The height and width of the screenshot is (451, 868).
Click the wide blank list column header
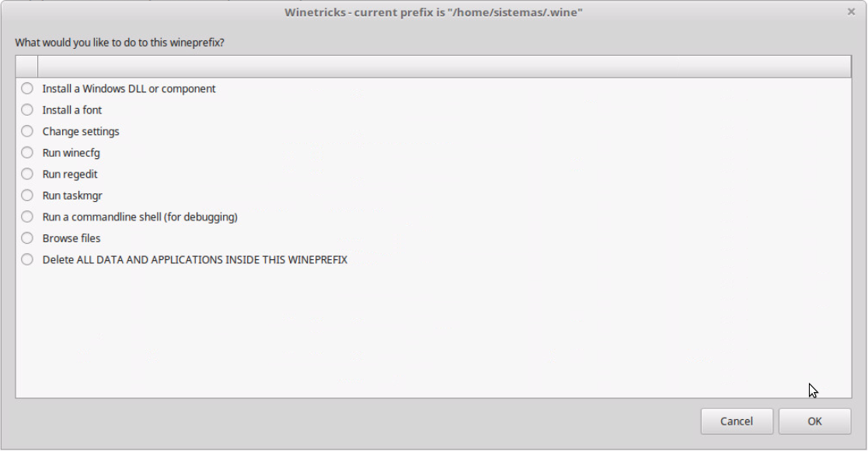pyautogui.click(x=444, y=67)
